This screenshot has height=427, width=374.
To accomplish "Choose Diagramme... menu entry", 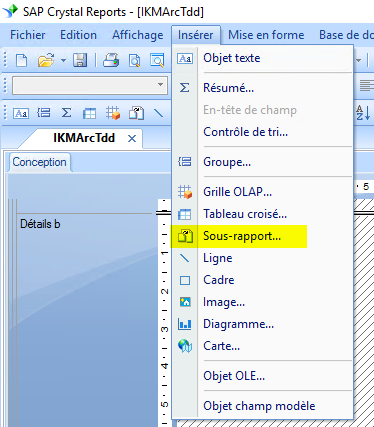I will (x=239, y=324).
